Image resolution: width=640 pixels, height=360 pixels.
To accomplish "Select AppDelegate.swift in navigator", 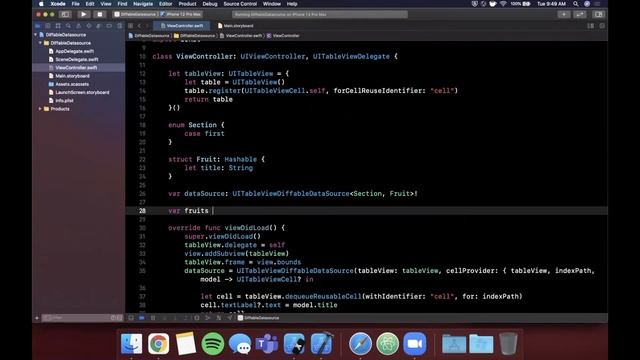I will pos(74,51).
